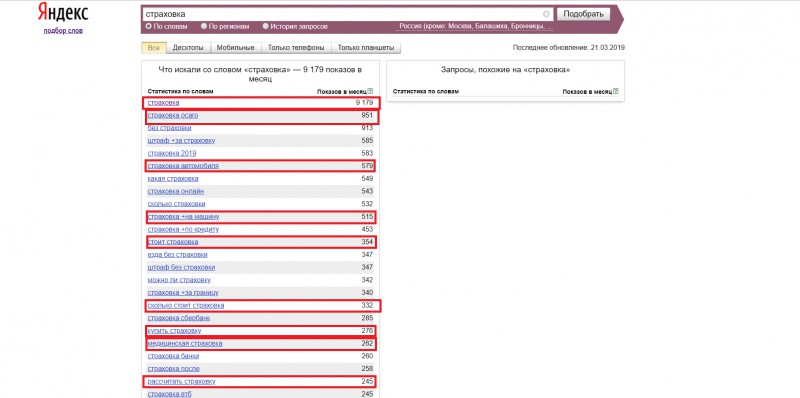This screenshot has width=800, height=398.
Task: Click the '285' impressions value
Action: pos(367,318)
